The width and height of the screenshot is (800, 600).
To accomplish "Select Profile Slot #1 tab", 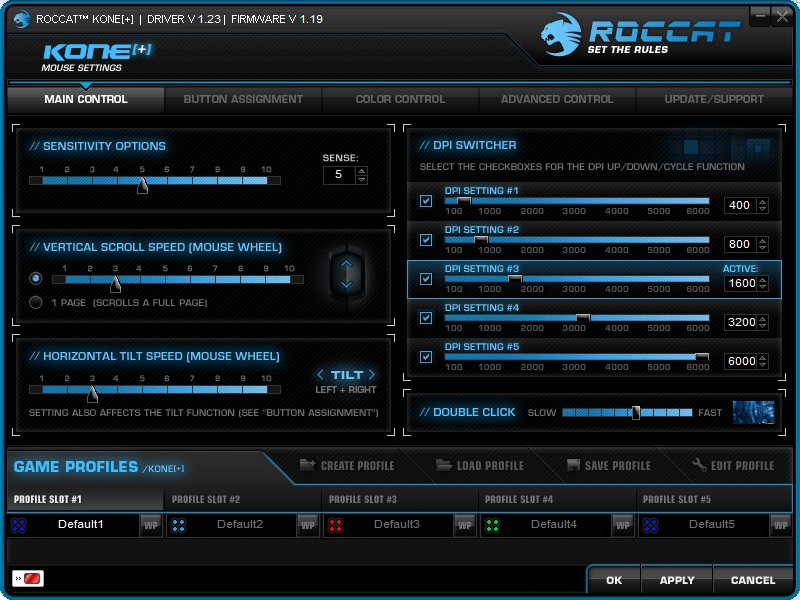I will pyautogui.click(x=86, y=499).
